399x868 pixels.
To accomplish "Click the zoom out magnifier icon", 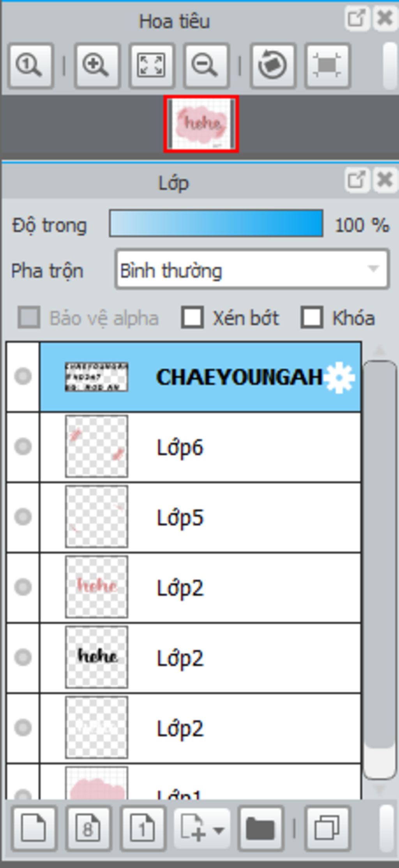I will point(206,65).
